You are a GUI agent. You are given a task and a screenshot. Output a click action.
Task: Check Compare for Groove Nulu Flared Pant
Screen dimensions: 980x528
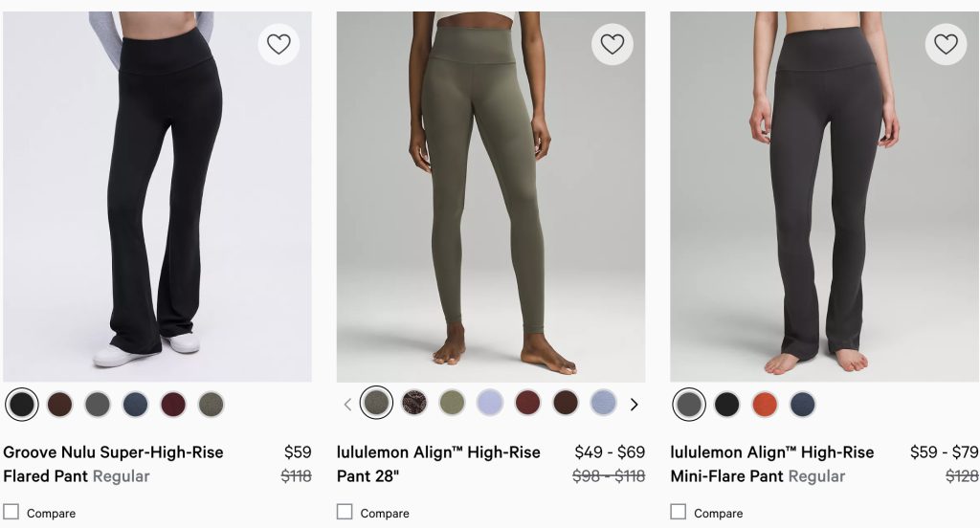click(11, 512)
